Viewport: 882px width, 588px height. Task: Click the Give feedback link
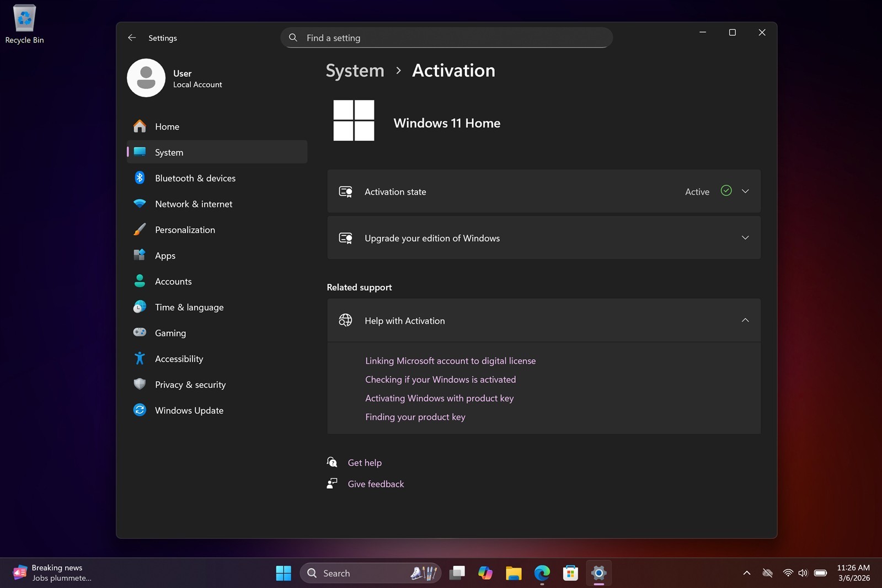coord(376,484)
